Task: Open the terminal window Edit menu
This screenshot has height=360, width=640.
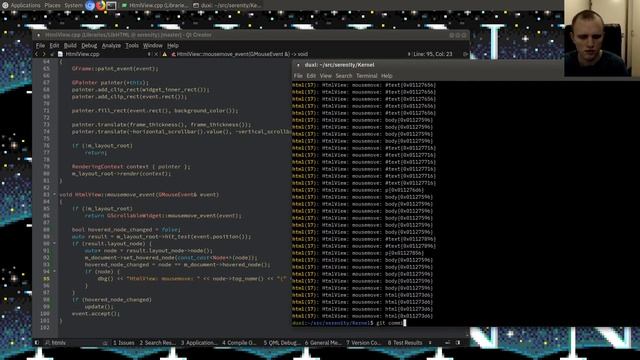Action: 311,76
